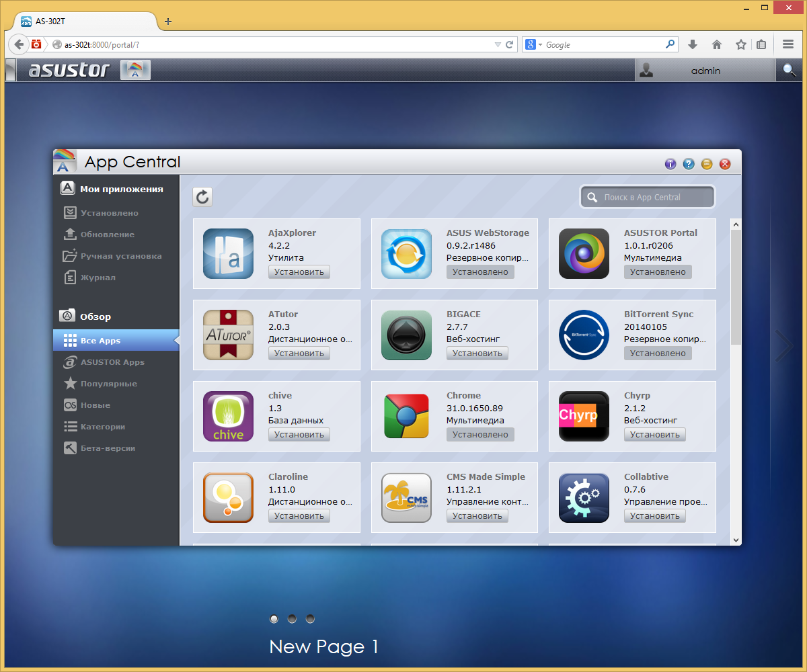
Task: Open App Central info button
Action: [670, 164]
